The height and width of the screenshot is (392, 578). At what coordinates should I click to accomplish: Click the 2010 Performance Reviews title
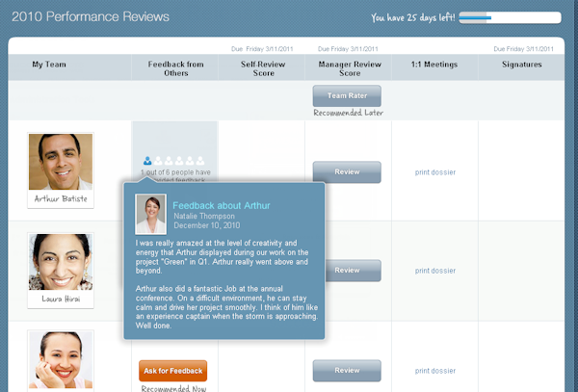click(91, 16)
